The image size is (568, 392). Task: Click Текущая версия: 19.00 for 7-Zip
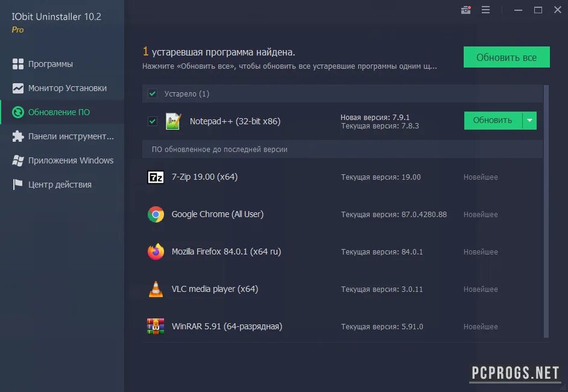click(380, 177)
